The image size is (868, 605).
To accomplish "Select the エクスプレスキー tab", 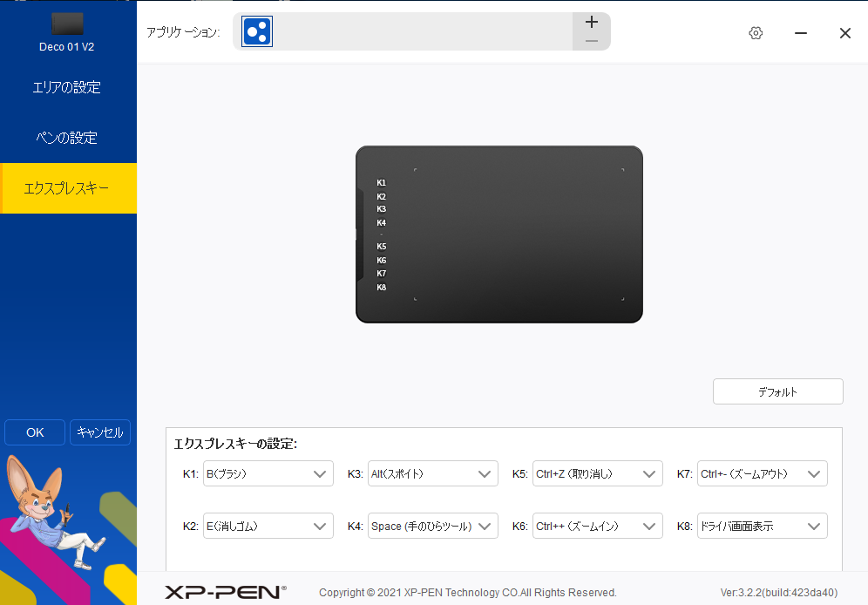I will point(68,188).
